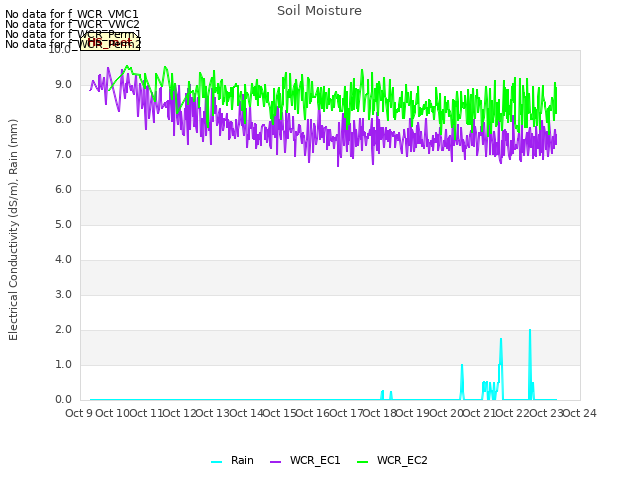Click the yellow annotation box near top-left
This screenshot has height=480, width=640.
[110, 42]
